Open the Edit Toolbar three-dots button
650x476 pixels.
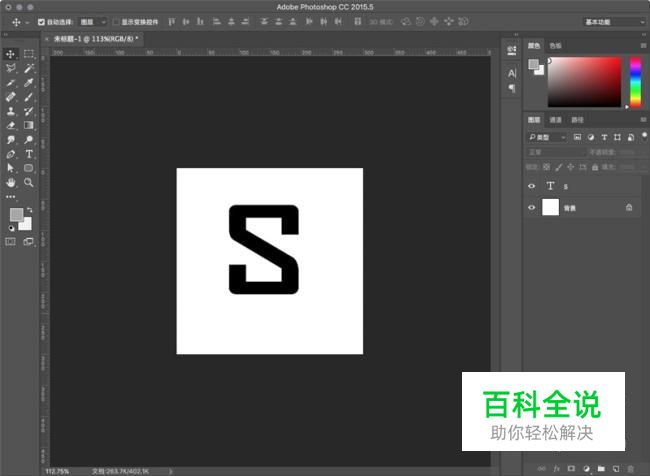[x=10, y=197]
